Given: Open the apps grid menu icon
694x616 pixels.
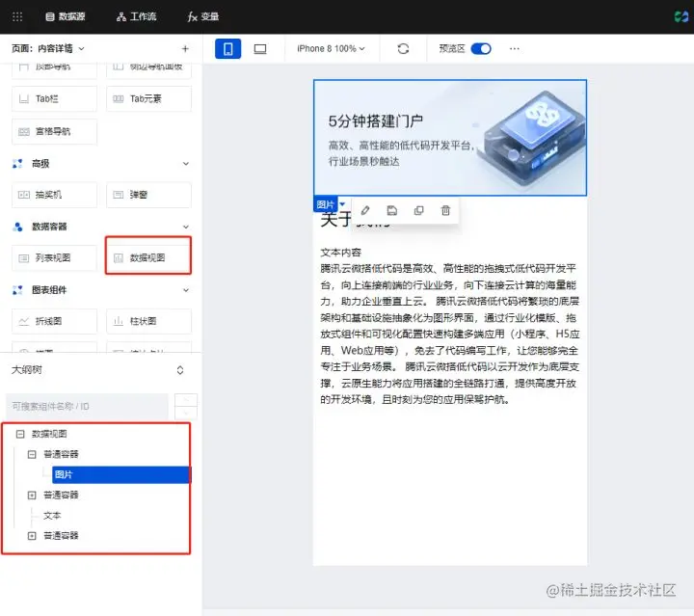Looking at the screenshot, I should [x=17, y=16].
